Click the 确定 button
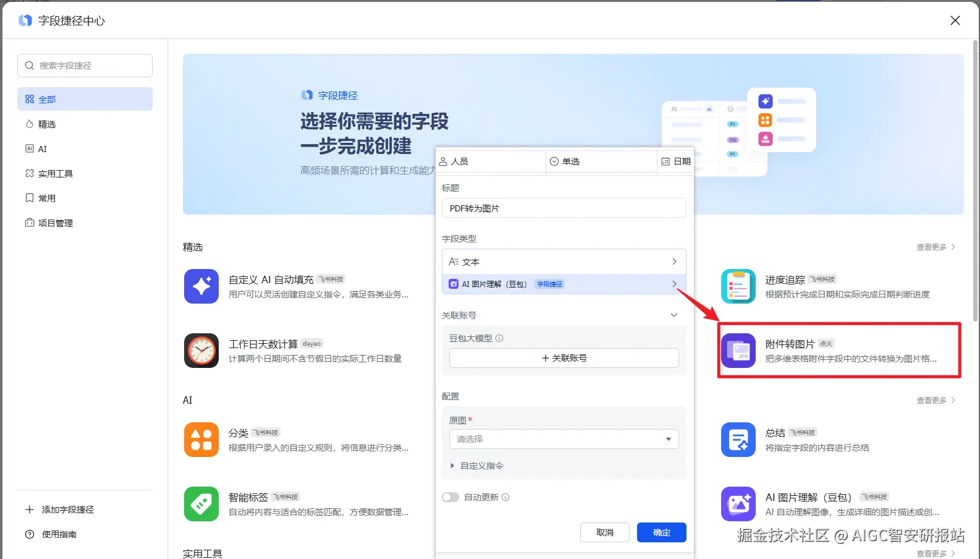Image resolution: width=980 pixels, height=559 pixels. [661, 532]
